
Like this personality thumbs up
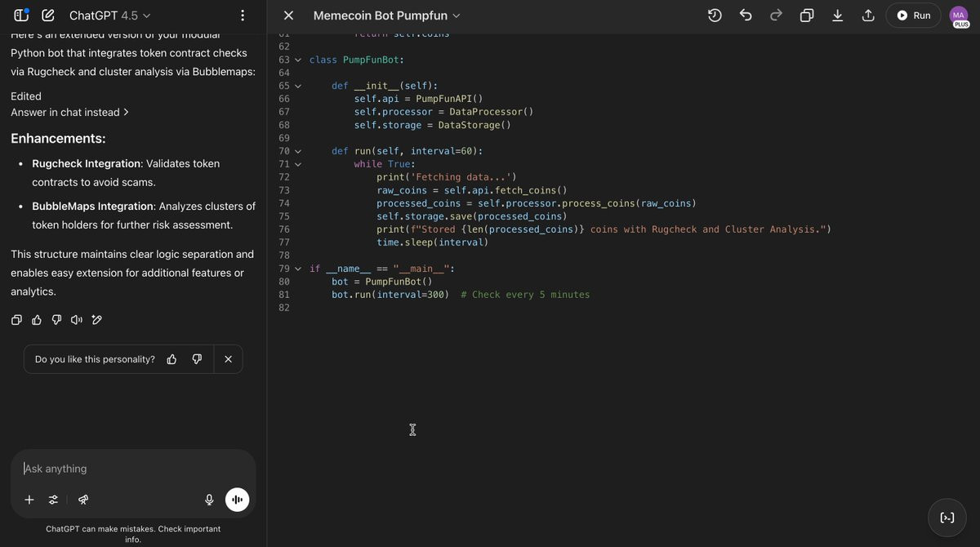coord(171,359)
